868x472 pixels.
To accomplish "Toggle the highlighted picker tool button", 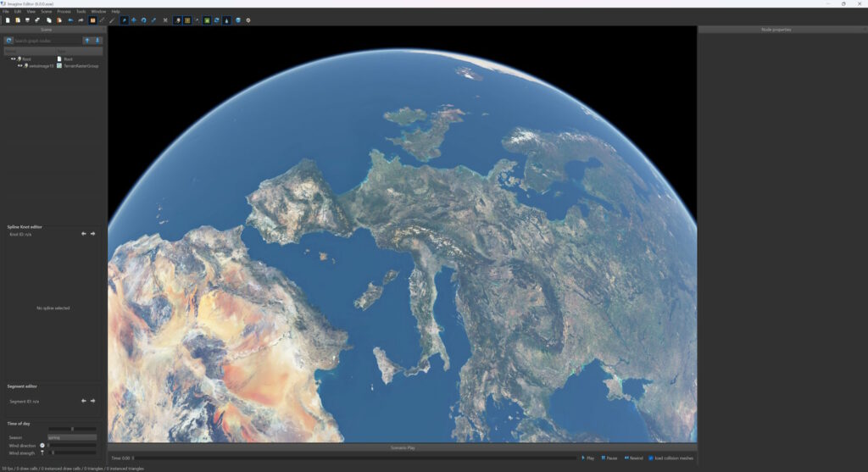I will tap(124, 20).
